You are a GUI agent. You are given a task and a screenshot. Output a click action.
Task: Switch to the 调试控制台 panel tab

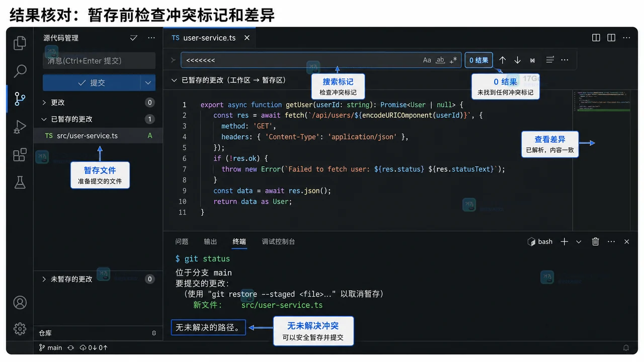click(278, 242)
